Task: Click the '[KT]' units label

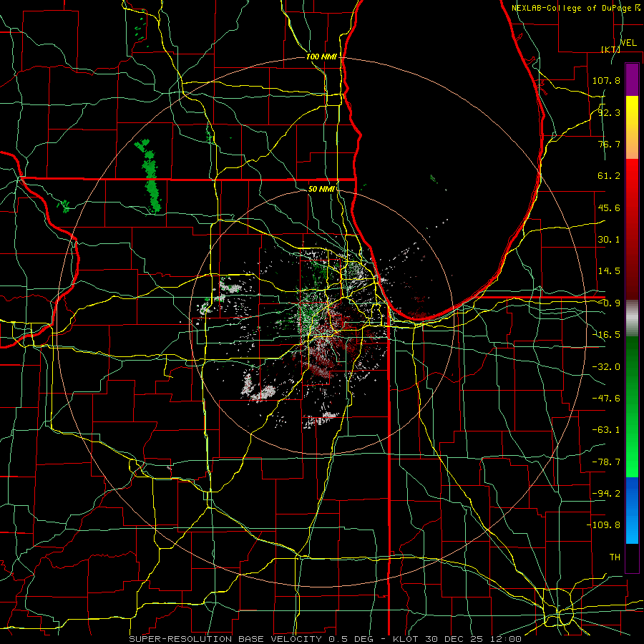Action: (610, 49)
